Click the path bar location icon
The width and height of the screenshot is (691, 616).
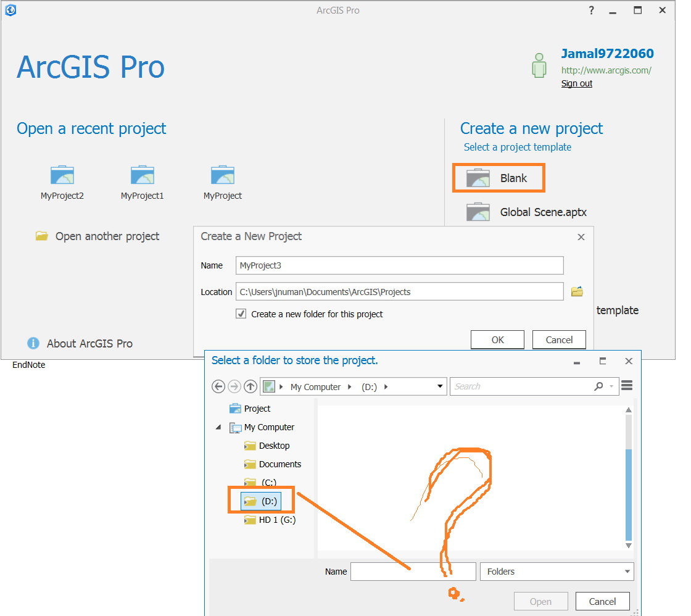pos(269,387)
